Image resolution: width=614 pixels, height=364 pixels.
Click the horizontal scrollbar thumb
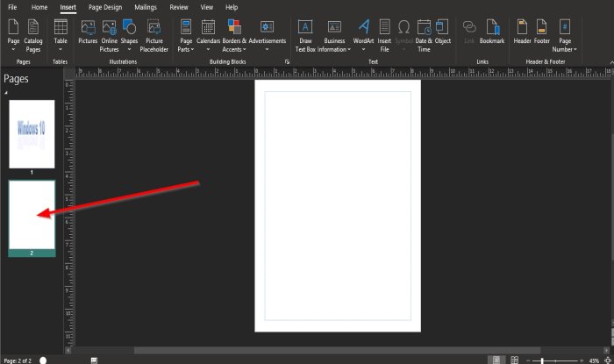[337, 350]
